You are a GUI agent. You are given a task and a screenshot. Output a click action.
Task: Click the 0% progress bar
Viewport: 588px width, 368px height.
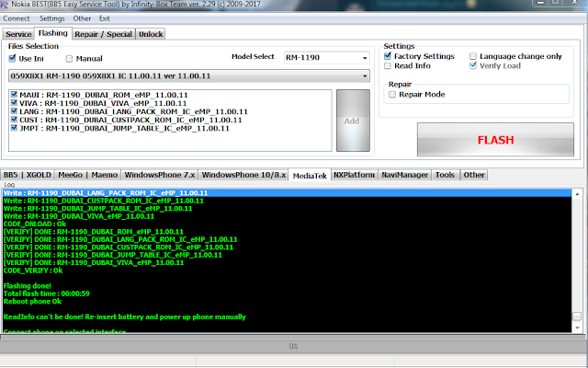[x=293, y=346]
